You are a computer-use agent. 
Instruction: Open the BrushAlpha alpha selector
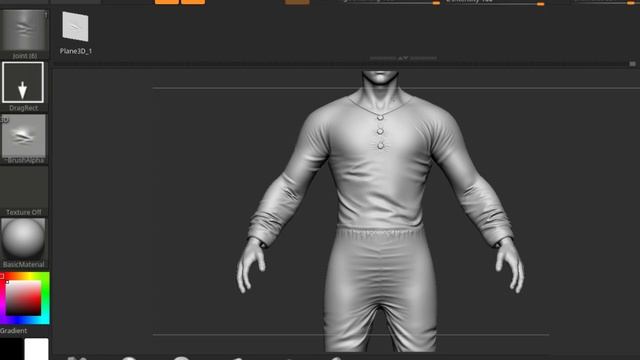(24, 136)
